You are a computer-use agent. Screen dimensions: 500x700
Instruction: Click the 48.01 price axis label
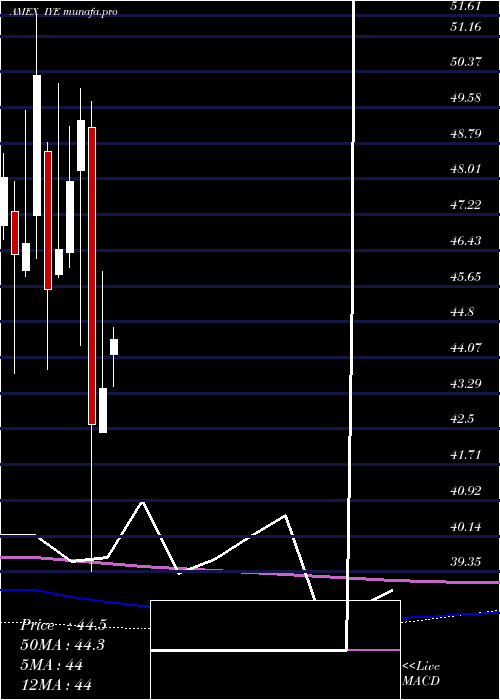pos(466,169)
